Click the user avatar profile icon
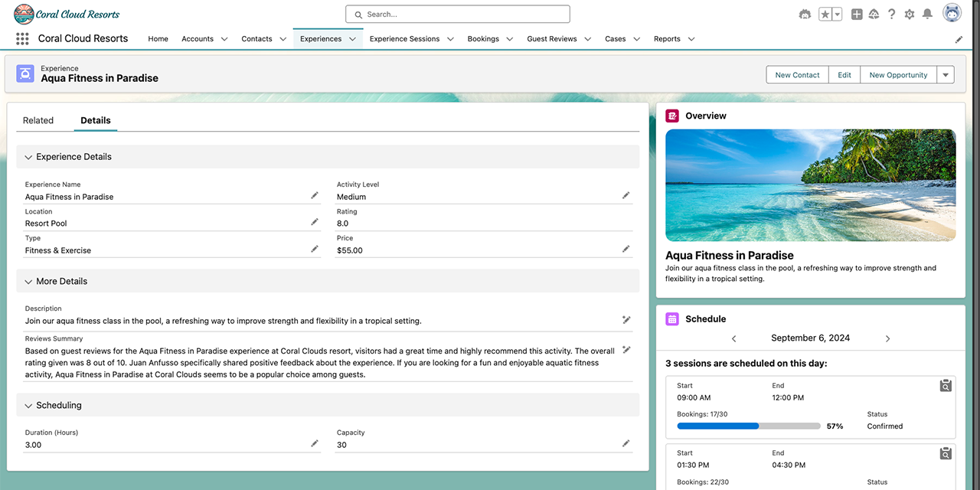The image size is (980, 490). [x=952, y=14]
